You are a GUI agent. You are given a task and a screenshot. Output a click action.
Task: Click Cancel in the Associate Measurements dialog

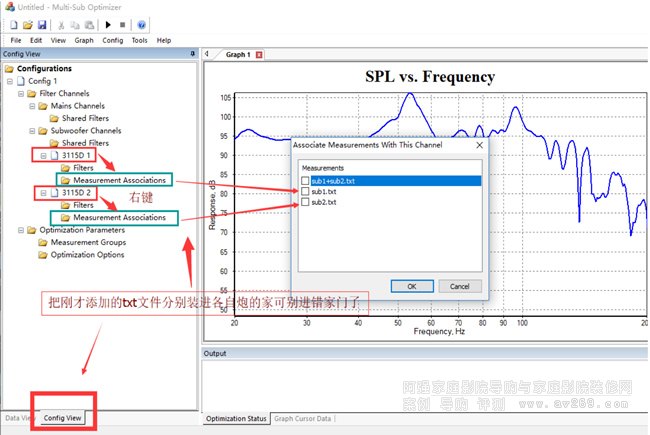pyautogui.click(x=460, y=286)
